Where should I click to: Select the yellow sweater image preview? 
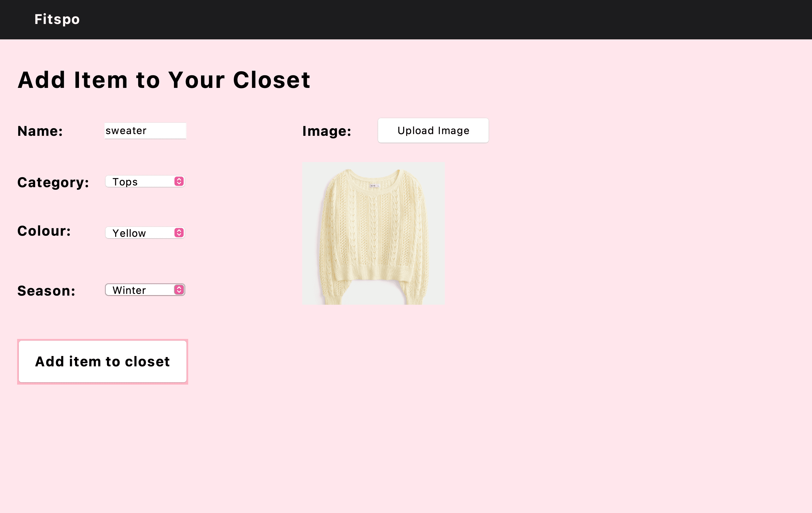tap(373, 233)
